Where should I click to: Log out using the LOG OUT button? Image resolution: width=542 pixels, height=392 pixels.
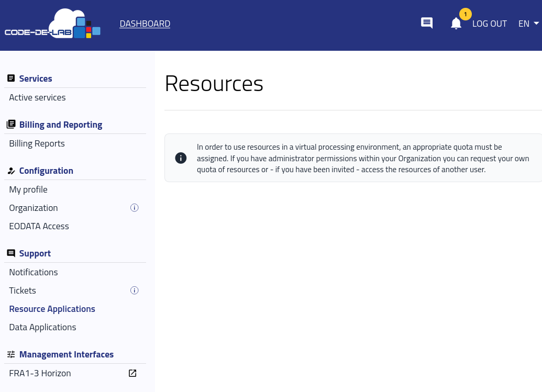[x=490, y=24]
